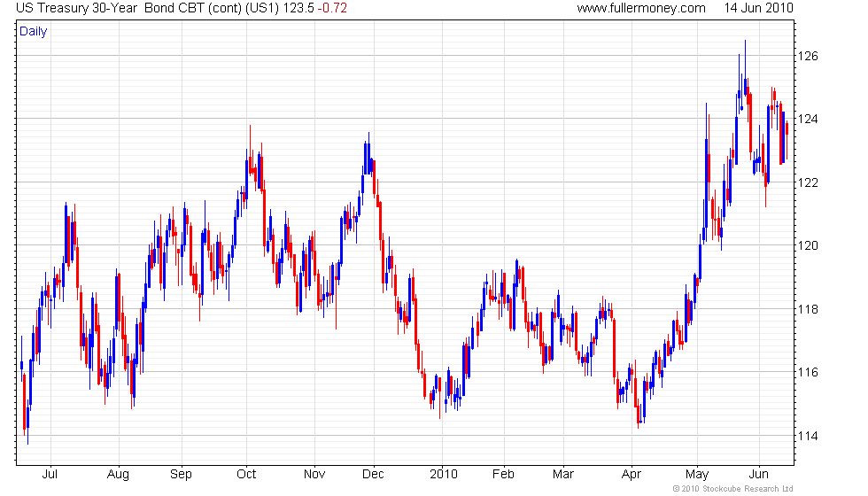Click the 116 price axis label
Viewport: 868px width, 496px height.
pos(807,373)
